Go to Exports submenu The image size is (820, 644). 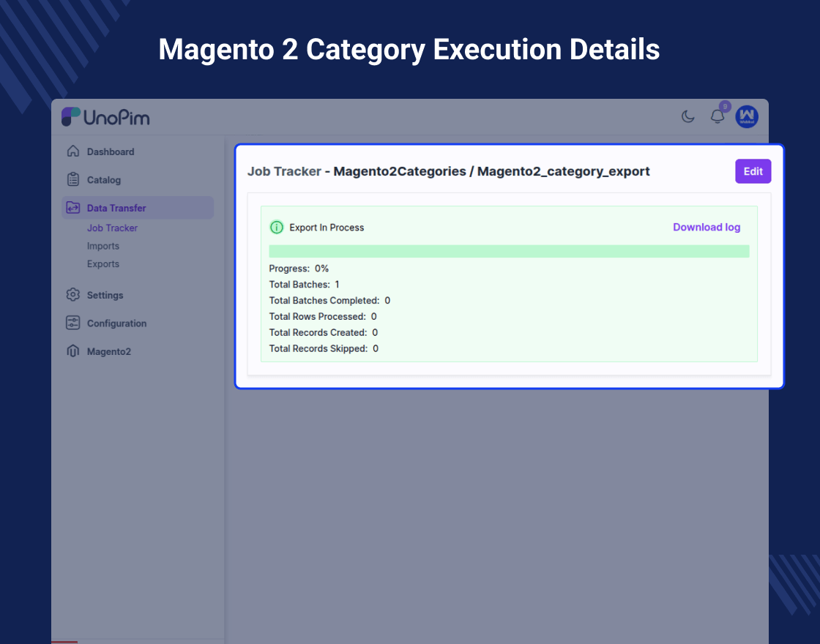point(103,264)
